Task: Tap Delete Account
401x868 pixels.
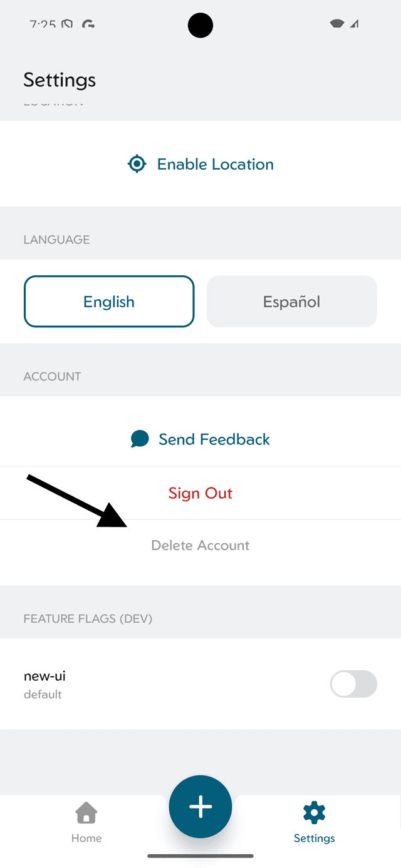Action: (200, 545)
